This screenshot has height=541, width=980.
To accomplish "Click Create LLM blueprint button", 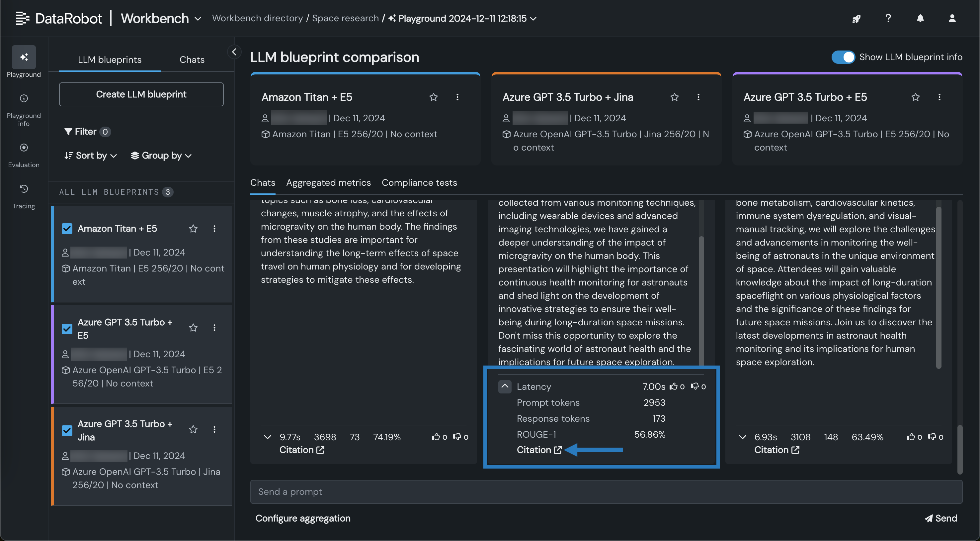I will tap(141, 94).
